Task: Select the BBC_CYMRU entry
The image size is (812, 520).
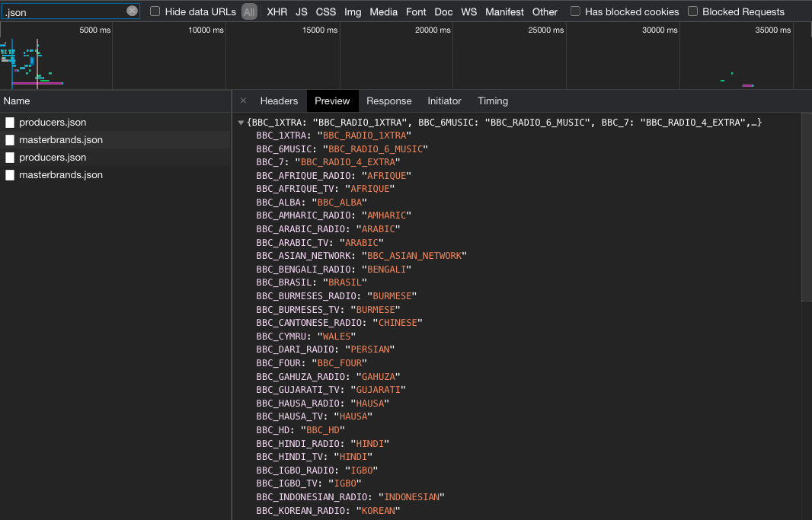Action: [306, 337]
